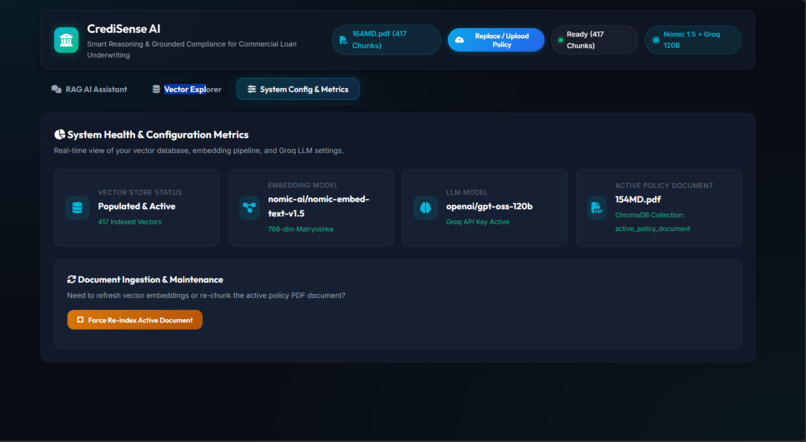Click System Health & Configuration Metrics heading
The height and width of the screenshot is (442, 806).
[x=158, y=135]
